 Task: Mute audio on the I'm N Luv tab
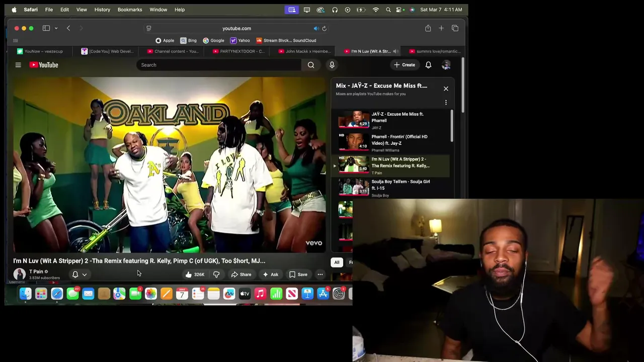point(395,51)
